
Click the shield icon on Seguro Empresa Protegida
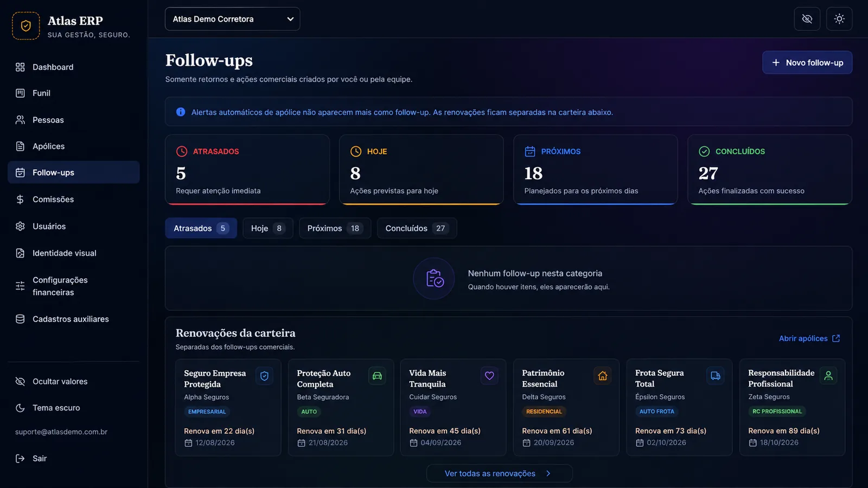[264, 376]
